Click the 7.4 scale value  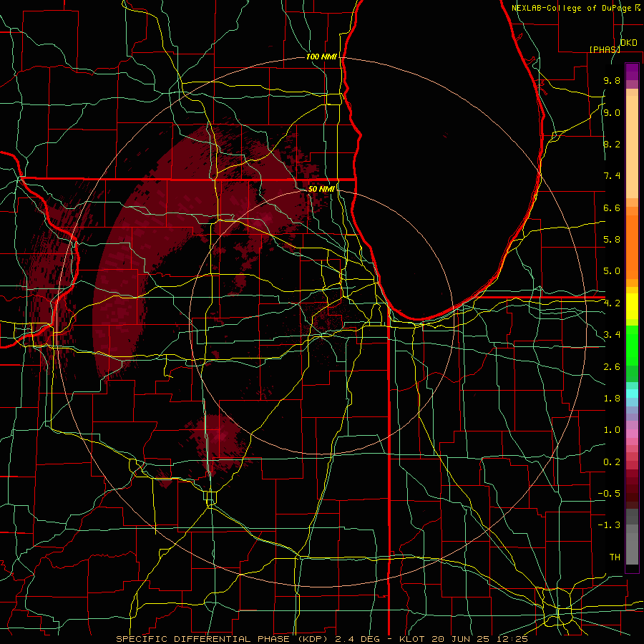pos(612,176)
